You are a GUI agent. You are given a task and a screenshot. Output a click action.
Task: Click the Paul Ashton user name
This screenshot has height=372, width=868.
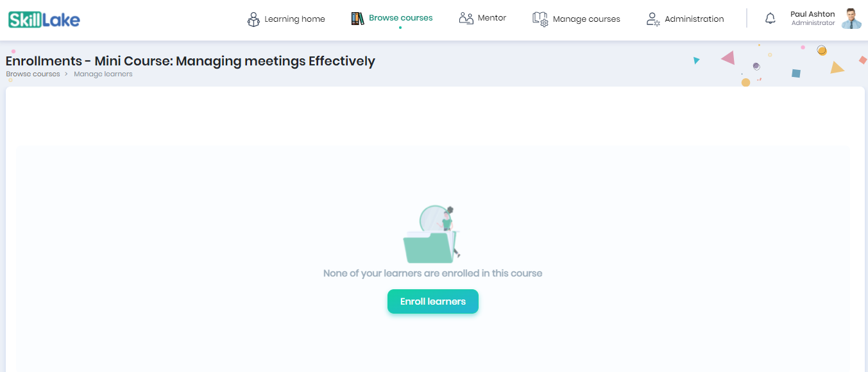pyautogui.click(x=813, y=14)
